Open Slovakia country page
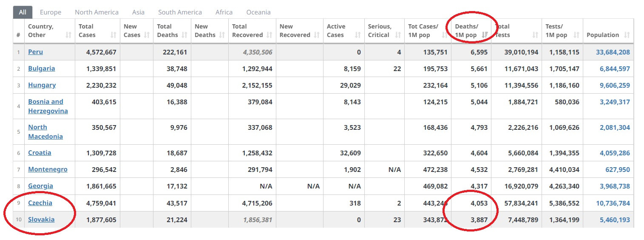This screenshot has width=644, height=240. tap(41, 220)
